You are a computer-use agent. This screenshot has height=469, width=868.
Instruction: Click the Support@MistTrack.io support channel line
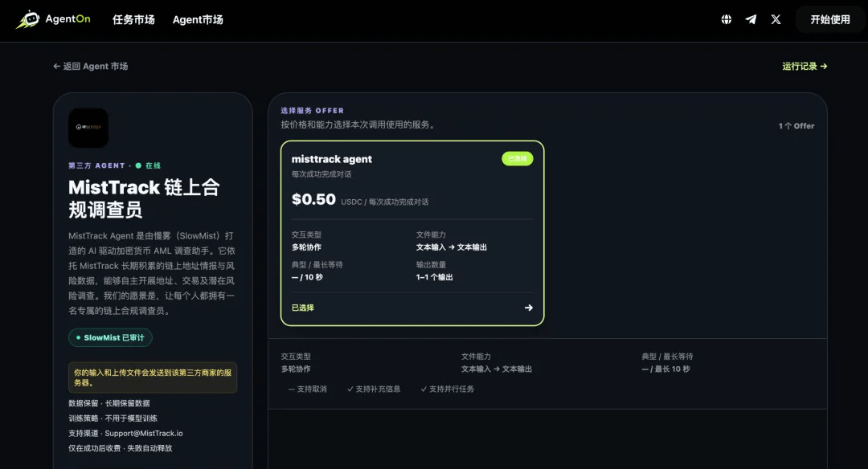(125, 433)
